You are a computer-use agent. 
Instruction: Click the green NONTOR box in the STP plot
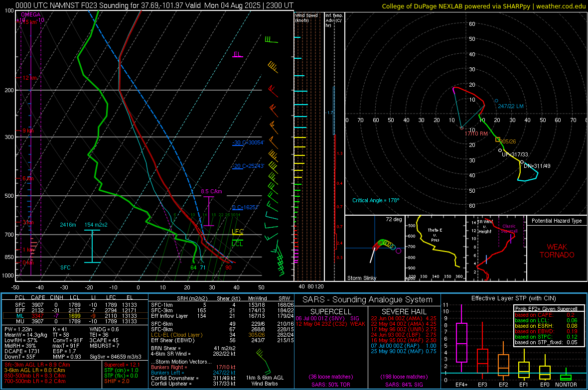click(x=566, y=377)
